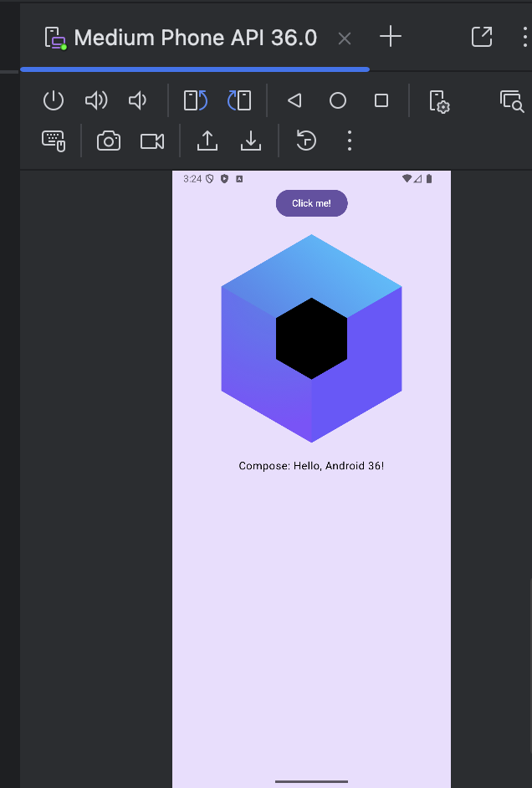Tap the battery icon in status bar
This screenshot has width=532, height=788.
coord(429,178)
